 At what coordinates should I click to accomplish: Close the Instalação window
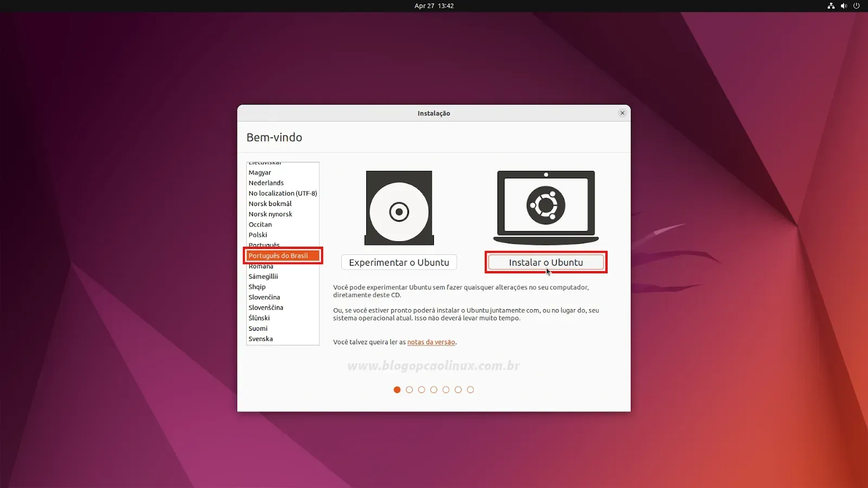point(622,113)
